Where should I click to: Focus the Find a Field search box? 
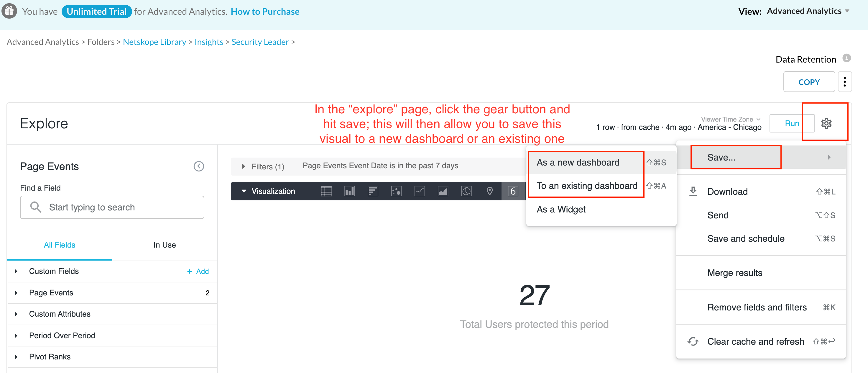(112, 207)
